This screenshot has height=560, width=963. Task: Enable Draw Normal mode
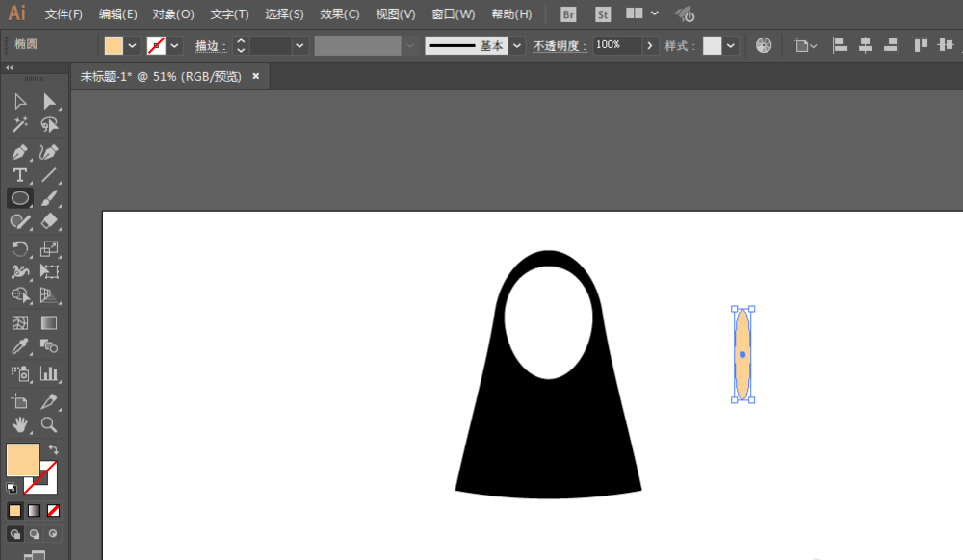(x=14, y=534)
